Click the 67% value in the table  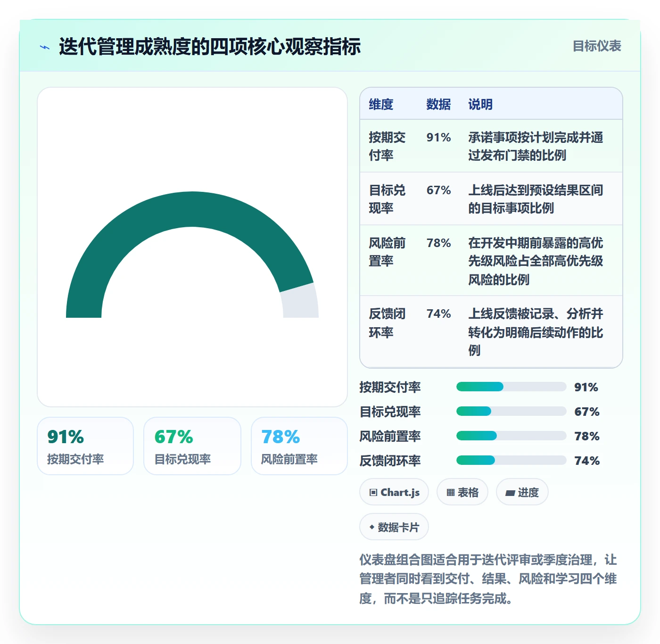[438, 190]
